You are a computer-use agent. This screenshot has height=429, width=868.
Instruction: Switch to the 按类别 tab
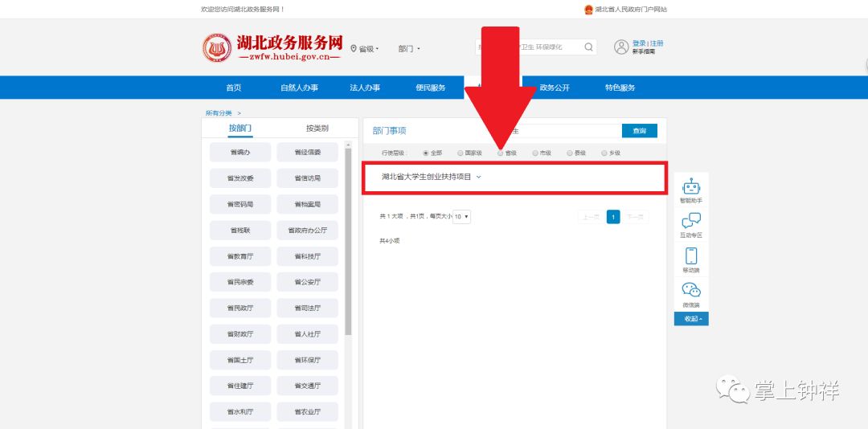tap(317, 129)
